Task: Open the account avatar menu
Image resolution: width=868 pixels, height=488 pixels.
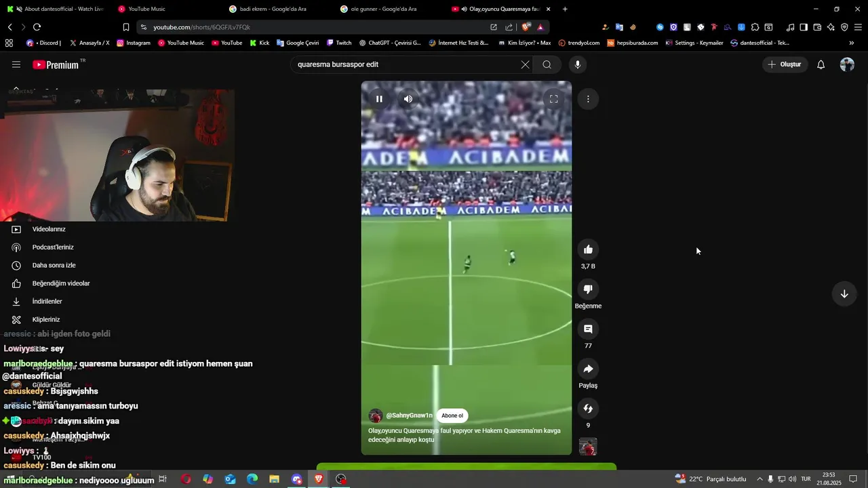Action: pos(847,64)
